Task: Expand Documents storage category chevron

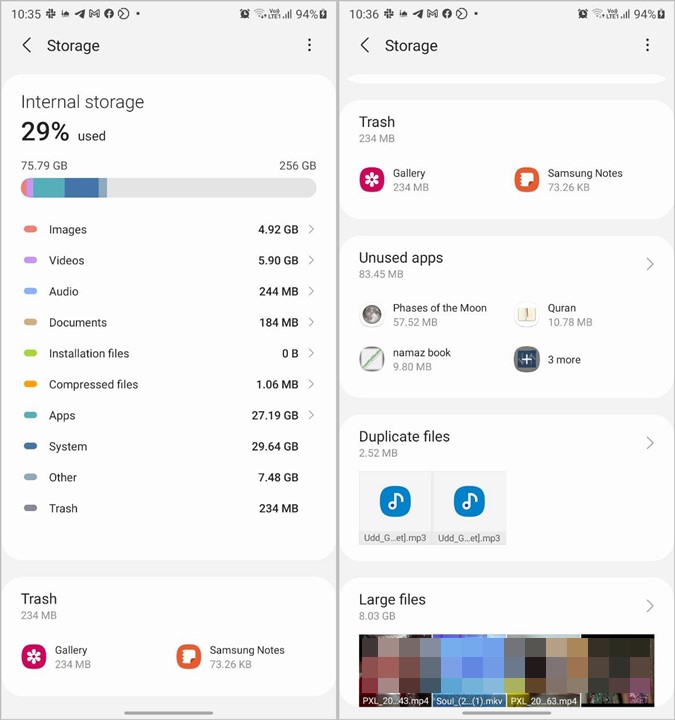Action: (x=311, y=322)
